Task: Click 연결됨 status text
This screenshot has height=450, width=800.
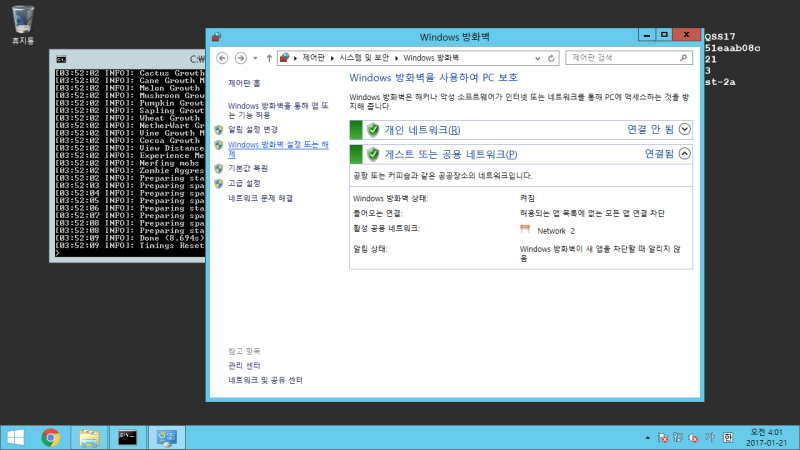Action: click(x=659, y=154)
